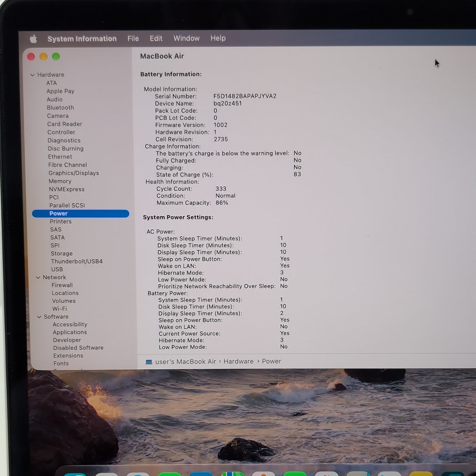Select Power in the path bar
The image size is (476, 476).
click(271, 361)
